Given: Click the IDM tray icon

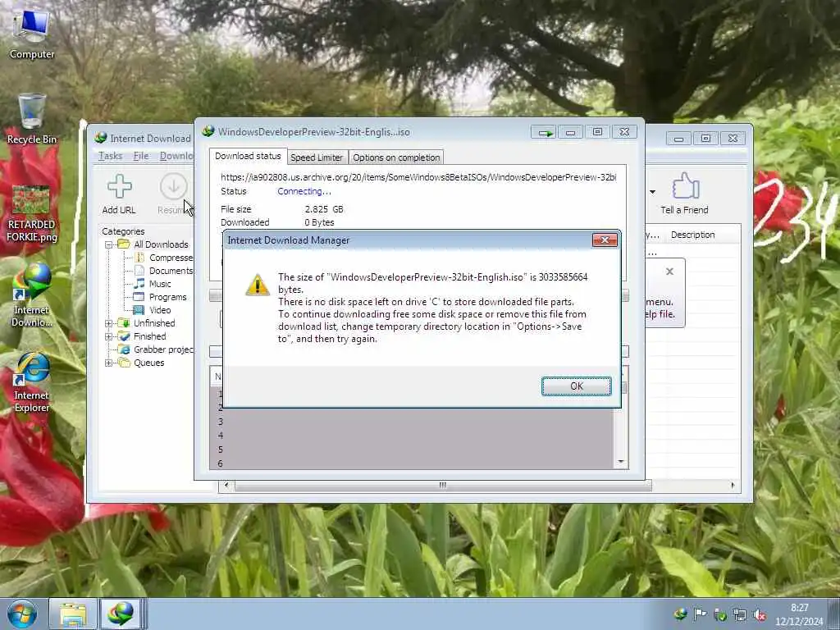Looking at the screenshot, I should point(680,614).
